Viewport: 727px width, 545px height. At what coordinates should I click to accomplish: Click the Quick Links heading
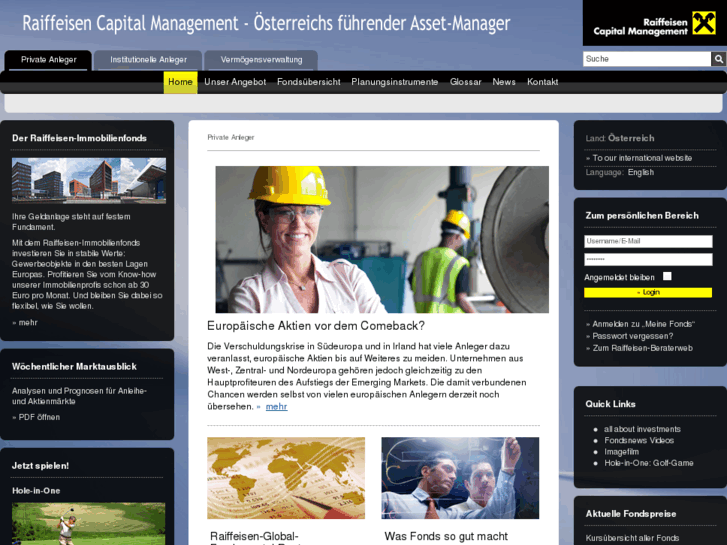point(610,404)
